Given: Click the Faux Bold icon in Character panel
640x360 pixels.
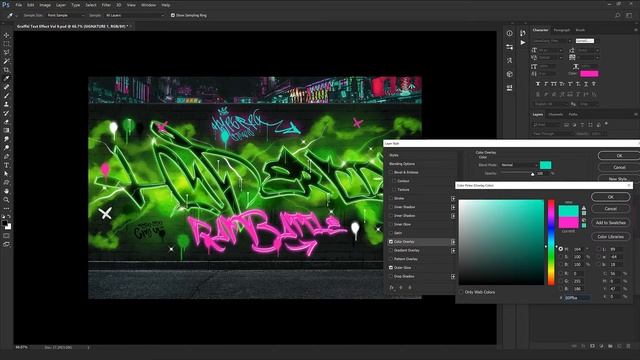Looking at the screenshot, I should tap(538, 84).
